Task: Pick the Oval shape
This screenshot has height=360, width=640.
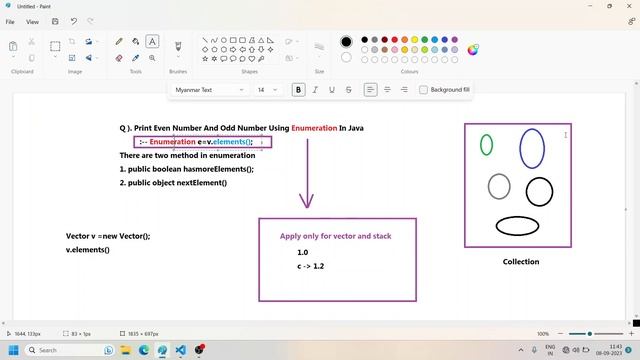Action: coord(224,40)
